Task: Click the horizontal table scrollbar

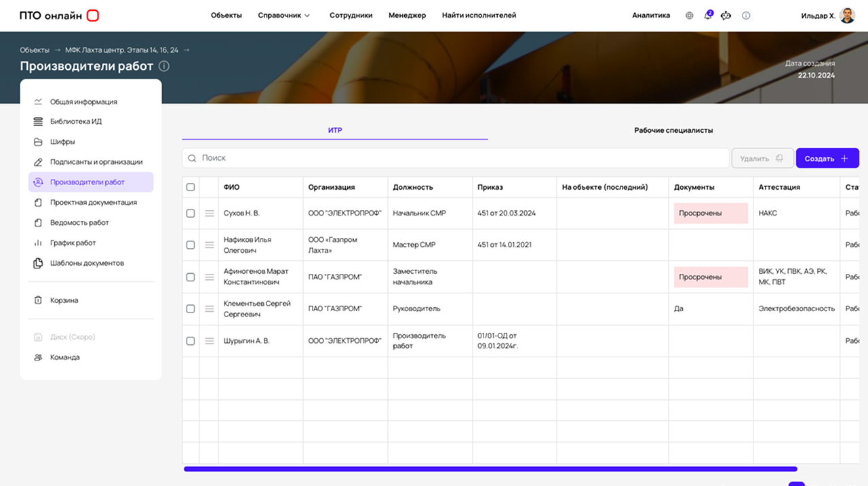Action: coord(490,468)
